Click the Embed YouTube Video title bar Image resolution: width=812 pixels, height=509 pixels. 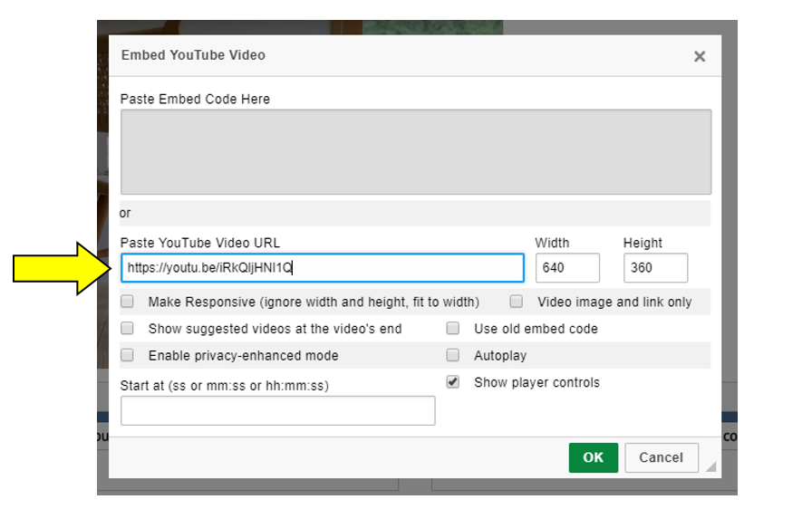[x=362, y=55]
